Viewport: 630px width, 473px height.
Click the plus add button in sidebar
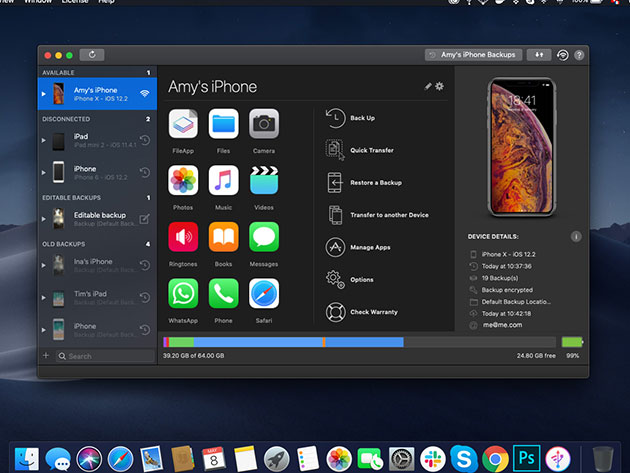[46, 356]
